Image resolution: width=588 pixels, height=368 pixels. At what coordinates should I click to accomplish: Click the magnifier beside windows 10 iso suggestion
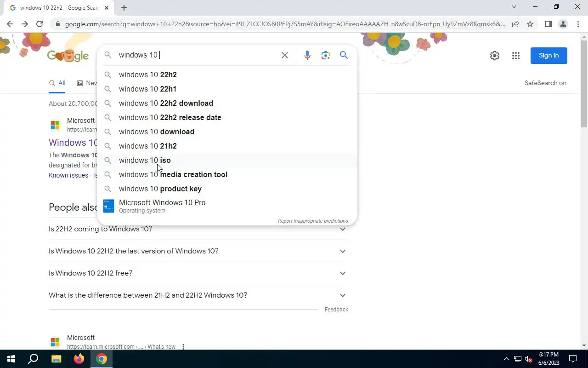[x=107, y=160]
